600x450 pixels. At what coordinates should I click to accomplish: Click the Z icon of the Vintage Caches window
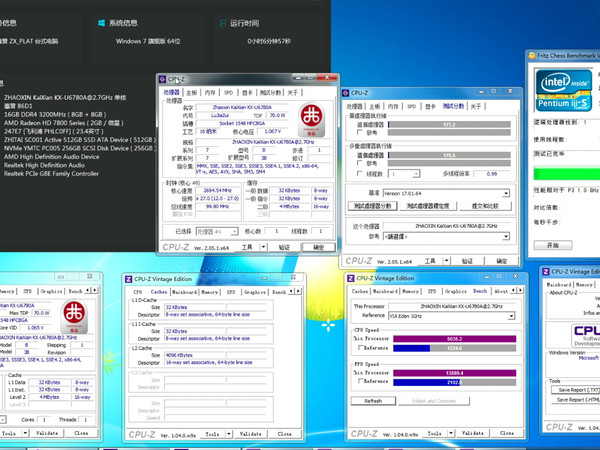click(x=129, y=279)
